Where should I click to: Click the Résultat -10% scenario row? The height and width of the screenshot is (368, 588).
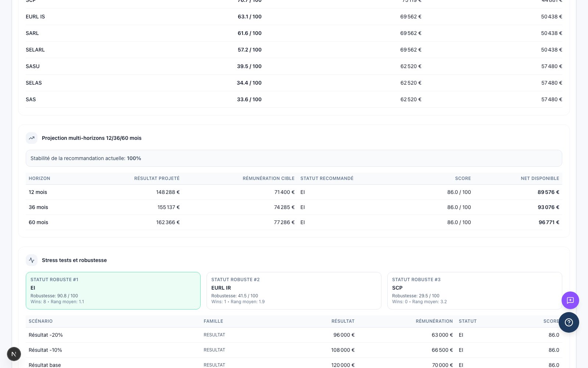(294, 350)
